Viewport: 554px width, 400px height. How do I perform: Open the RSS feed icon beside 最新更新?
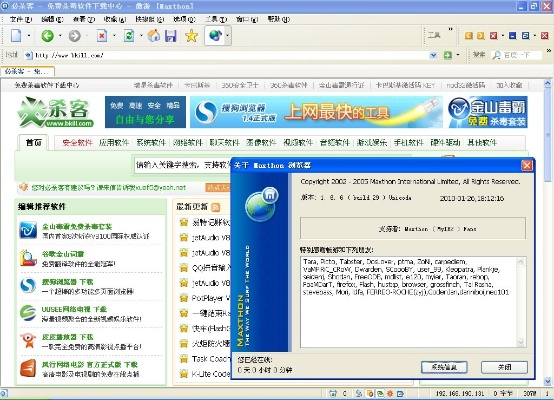coord(215,207)
